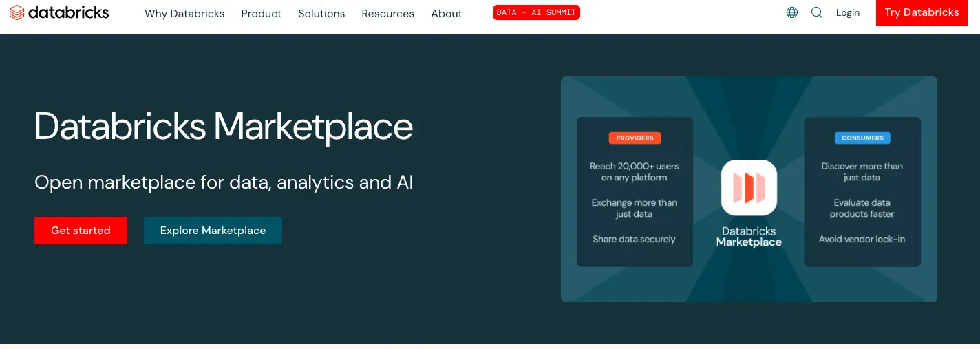Click 'Discover more than just data' text
This screenshot has width=980, height=349.
click(x=862, y=172)
